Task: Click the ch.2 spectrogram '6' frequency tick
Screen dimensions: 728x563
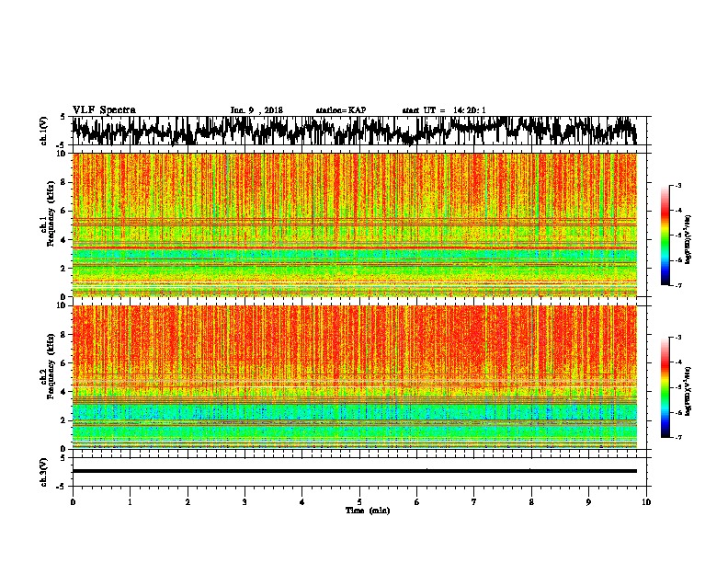Action: [x=64, y=362]
